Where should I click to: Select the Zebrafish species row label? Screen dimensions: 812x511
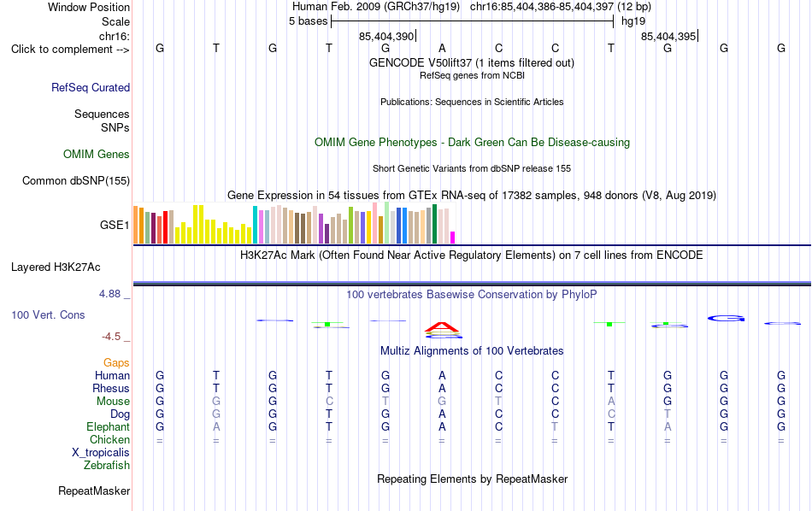(107, 465)
